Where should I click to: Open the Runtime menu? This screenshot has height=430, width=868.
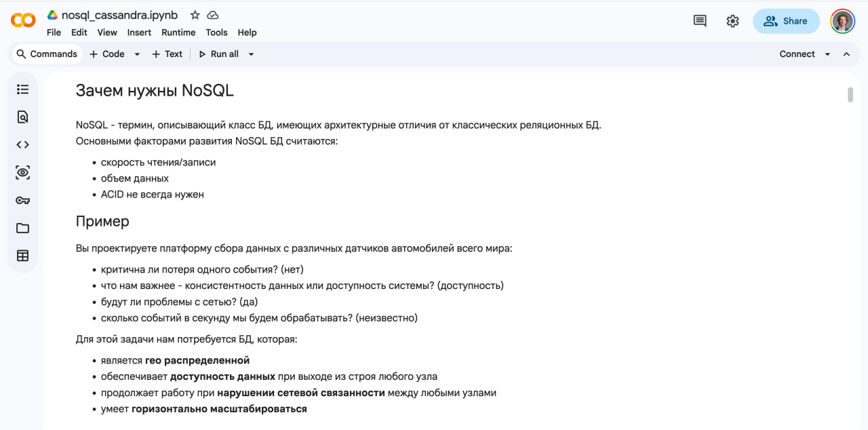(178, 33)
